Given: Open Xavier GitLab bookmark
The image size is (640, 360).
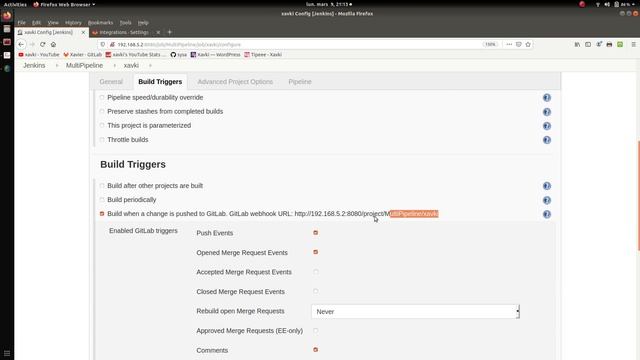Looking at the screenshot, I should pos(82,54).
